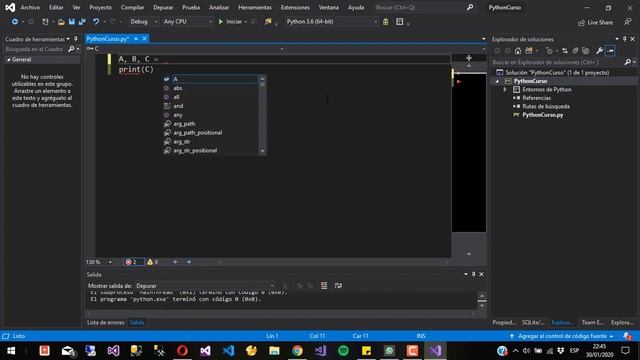This screenshot has width=640, height=360.
Task: Open the Python environments gift-box icon
Action: pos(385,22)
